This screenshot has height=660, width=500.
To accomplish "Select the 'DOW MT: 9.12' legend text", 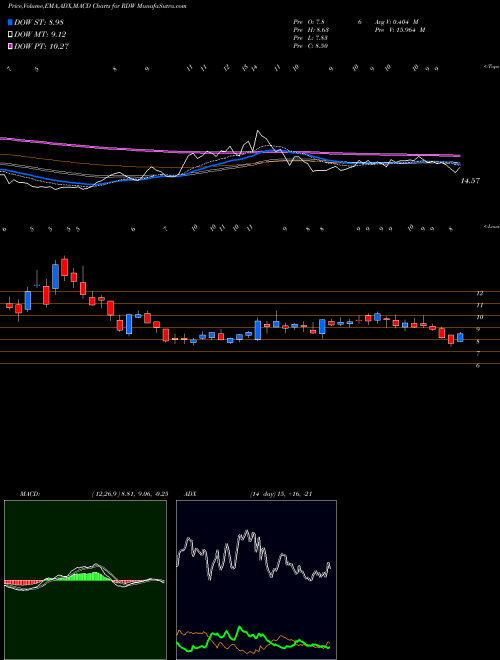I will (40, 35).
